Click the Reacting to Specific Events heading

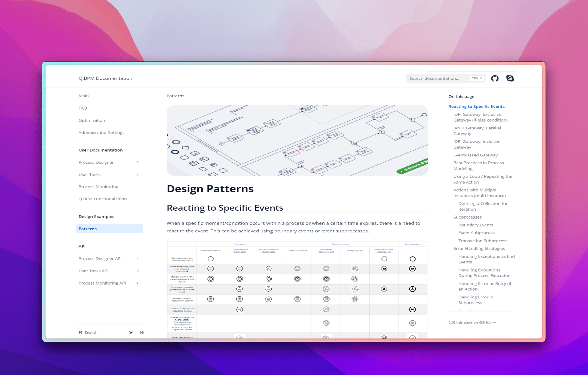coord(225,208)
